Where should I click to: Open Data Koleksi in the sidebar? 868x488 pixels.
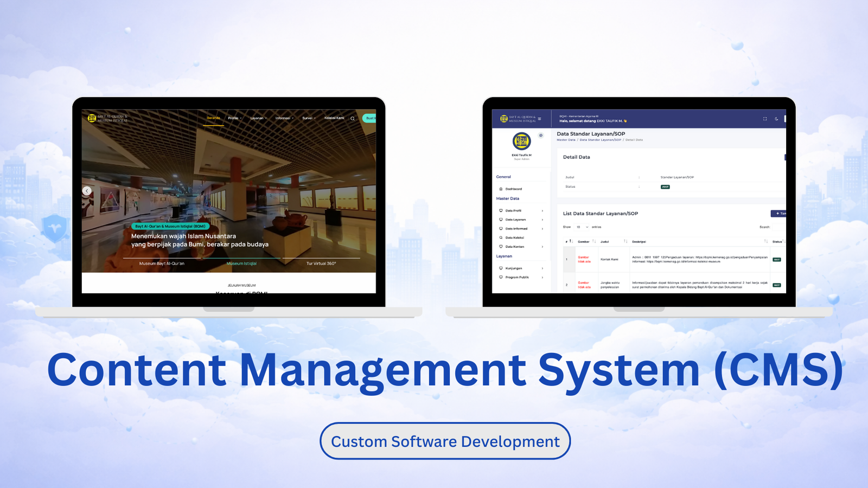(x=514, y=237)
